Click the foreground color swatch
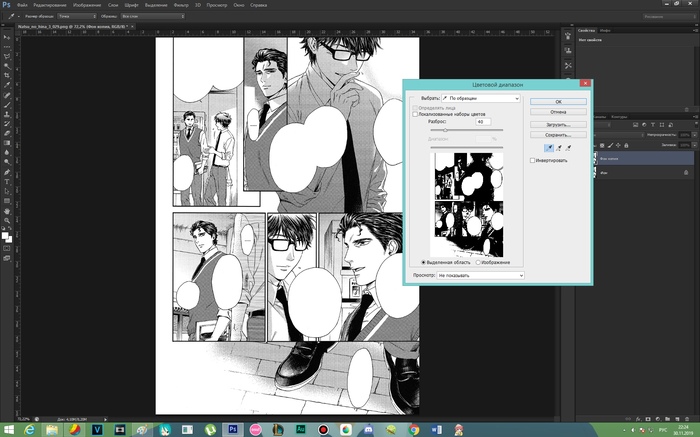This screenshot has width=700, height=437. click(x=5, y=236)
